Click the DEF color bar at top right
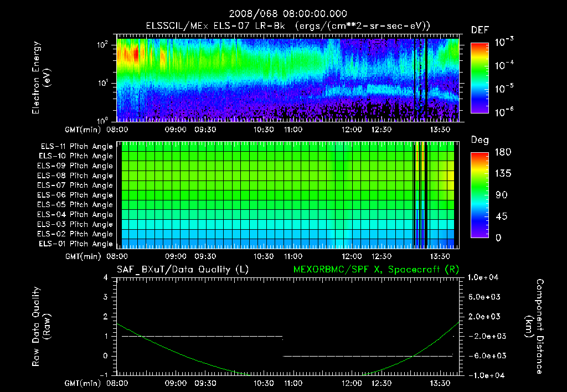 480,78
